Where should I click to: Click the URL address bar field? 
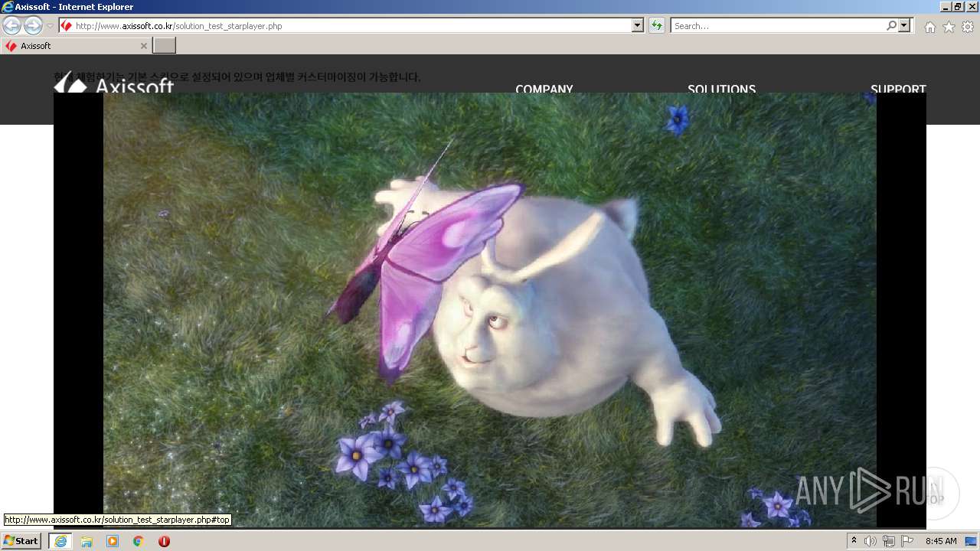point(353,26)
